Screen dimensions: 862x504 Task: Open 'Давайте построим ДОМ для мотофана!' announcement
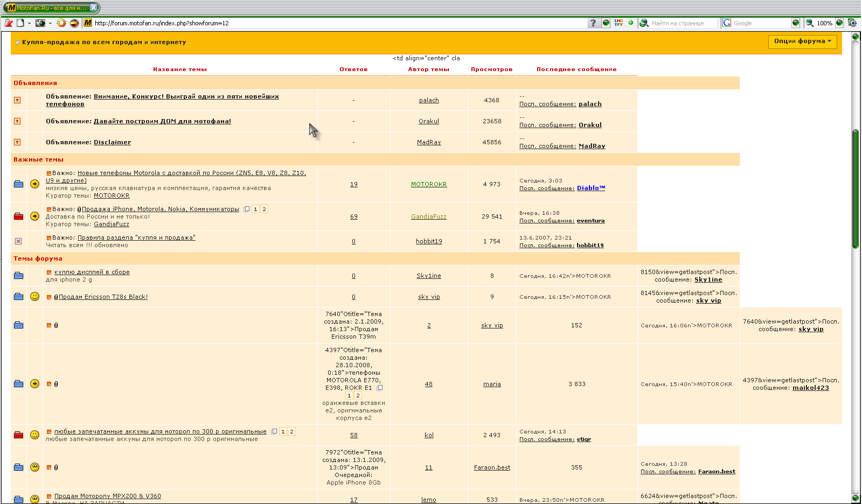pyautogui.click(x=162, y=121)
